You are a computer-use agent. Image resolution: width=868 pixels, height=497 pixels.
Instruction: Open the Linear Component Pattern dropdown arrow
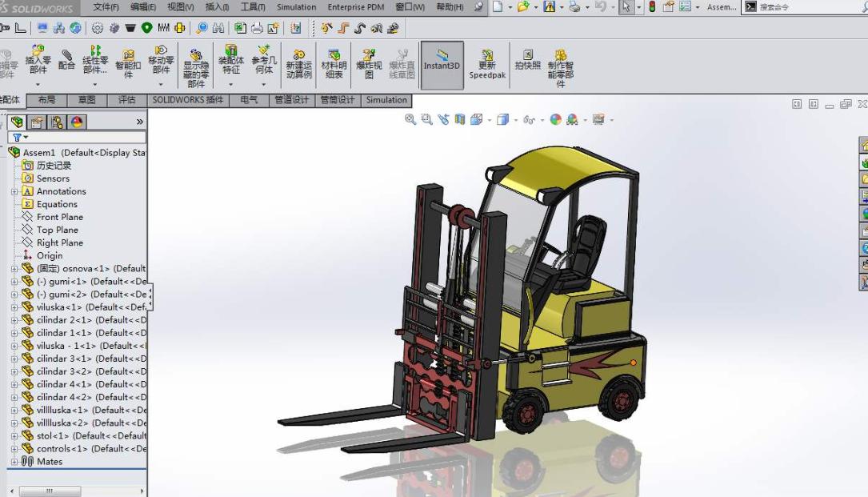coord(95,84)
